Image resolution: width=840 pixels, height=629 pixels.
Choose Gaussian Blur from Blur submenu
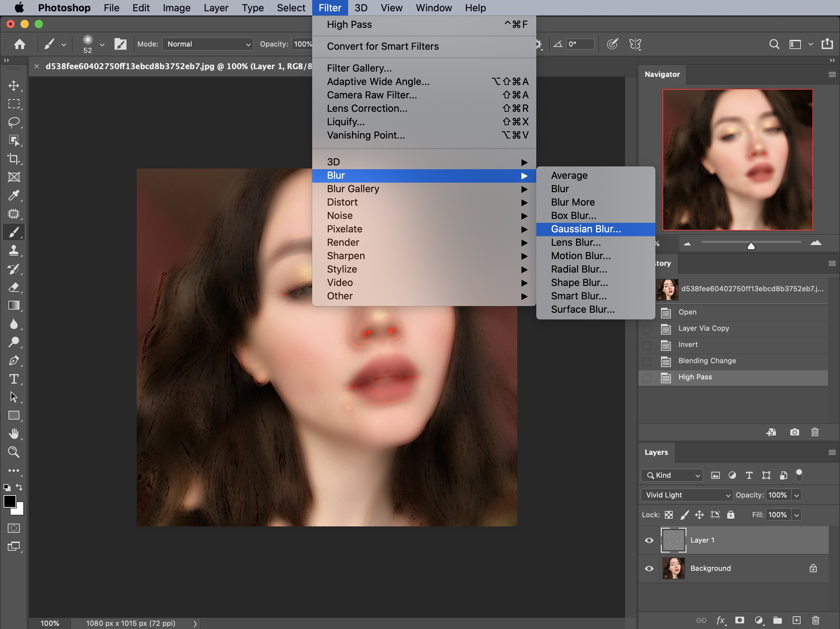tap(595, 229)
